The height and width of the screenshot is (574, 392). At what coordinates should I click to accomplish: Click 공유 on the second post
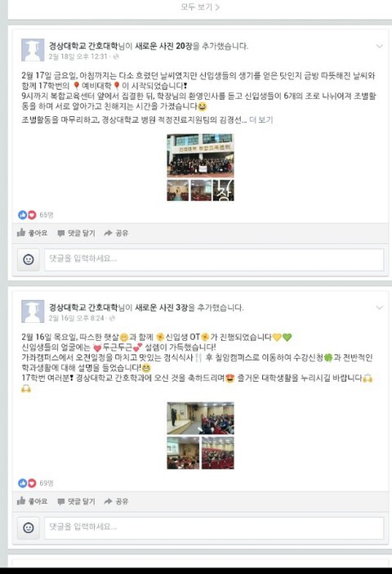pos(116,501)
